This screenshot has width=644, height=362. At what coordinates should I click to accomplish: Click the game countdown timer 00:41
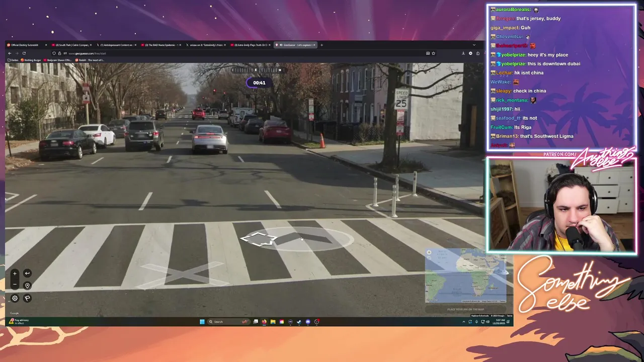[x=259, y=83]
